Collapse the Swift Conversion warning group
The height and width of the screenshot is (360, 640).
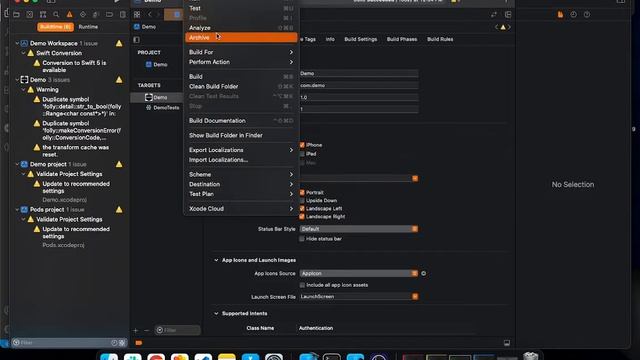(23, 53)
